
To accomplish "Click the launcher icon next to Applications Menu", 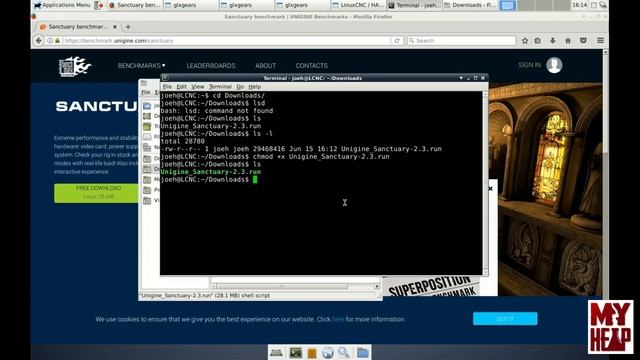I will click(x=99, y=5).
